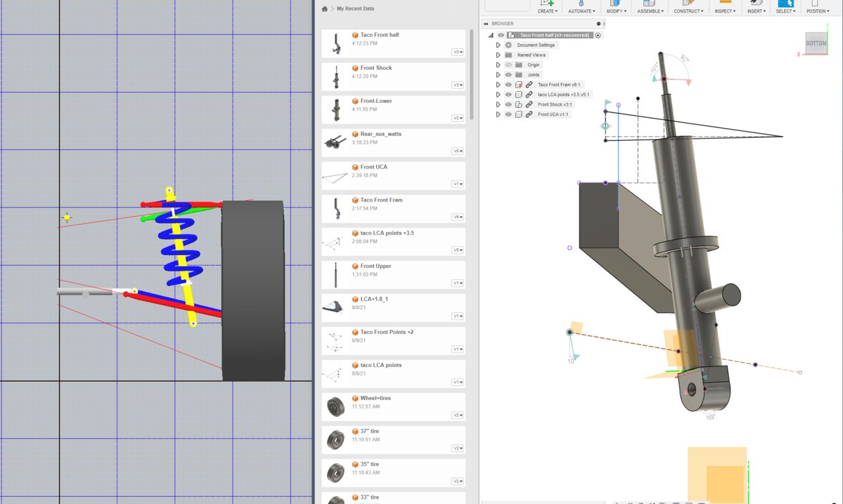Click the recent data list scrollbar
This screenshot has height=504, width=843.
(471, 74)
